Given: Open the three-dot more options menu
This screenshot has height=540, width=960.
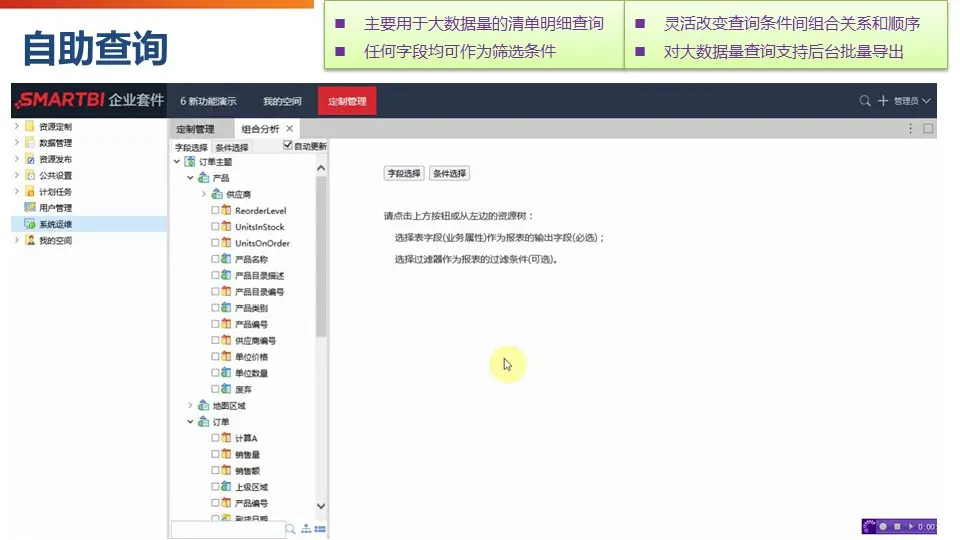Looking at the screenshot, I should tap(910, 129).
